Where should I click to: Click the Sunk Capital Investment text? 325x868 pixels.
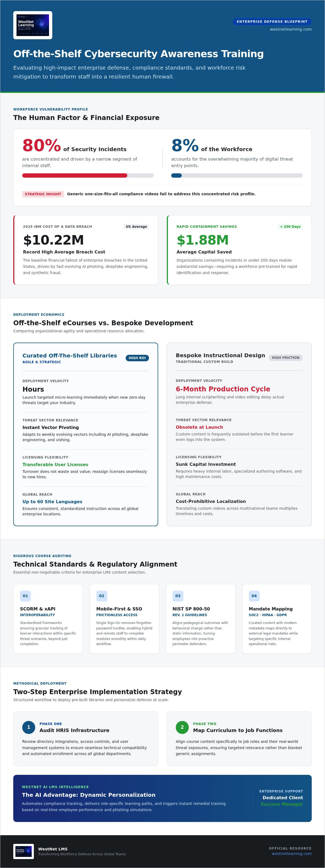click(x=206, y=464)
